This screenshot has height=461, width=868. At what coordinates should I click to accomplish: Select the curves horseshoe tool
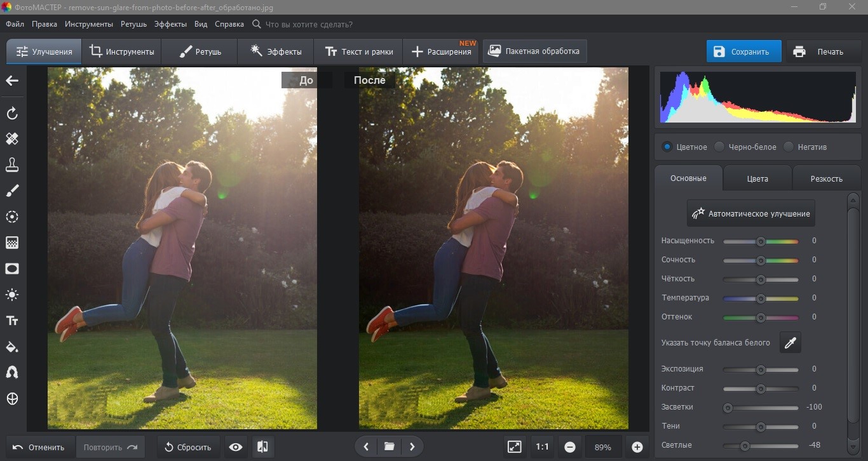pyautogui.click(x=12, y=373)
